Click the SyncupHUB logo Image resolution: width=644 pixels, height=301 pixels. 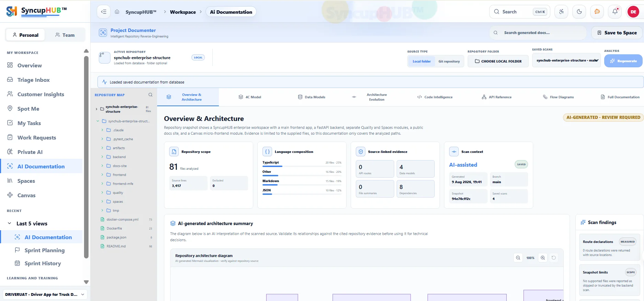[36, 11]
